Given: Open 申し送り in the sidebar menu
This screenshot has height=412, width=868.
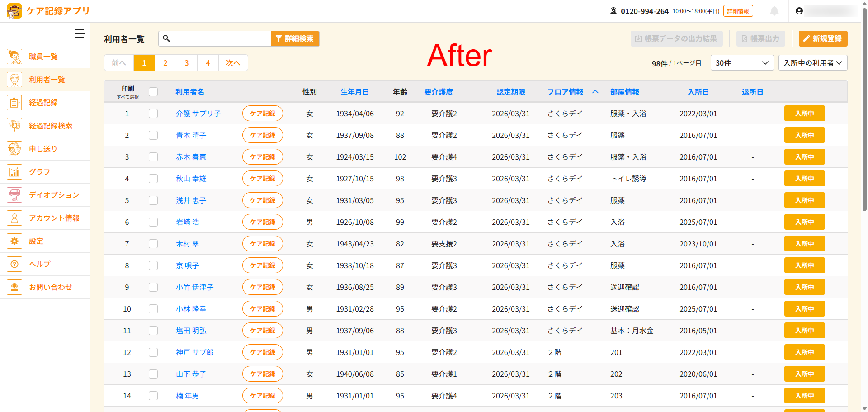Looking at the screenshot, I should pyautogui.click(x=43, y=149).
